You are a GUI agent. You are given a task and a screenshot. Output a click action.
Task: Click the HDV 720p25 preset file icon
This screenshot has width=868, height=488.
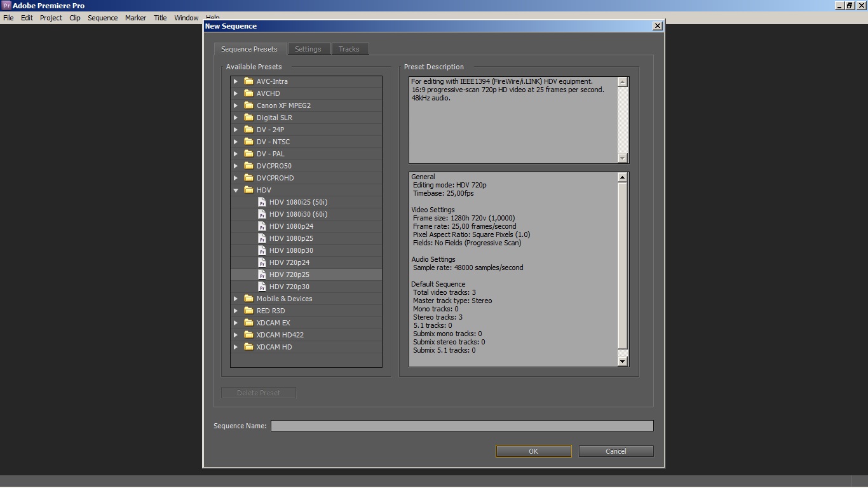click(x=262, y=274)
